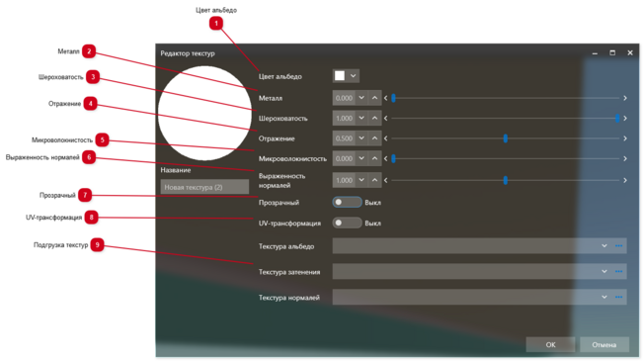Click the Металл slider handle
The image size is (644, 362).
(393, 98)
